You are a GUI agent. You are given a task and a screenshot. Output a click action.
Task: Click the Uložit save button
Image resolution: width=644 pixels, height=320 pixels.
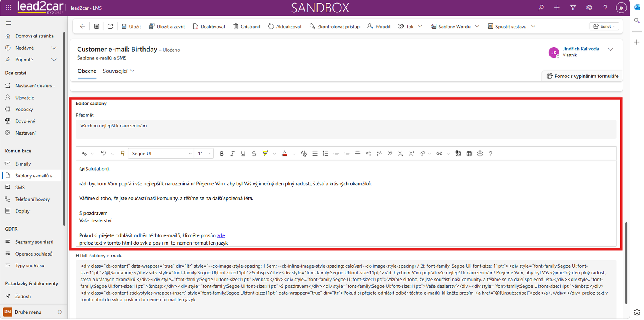pyautogui.click(x=131, y=27)
